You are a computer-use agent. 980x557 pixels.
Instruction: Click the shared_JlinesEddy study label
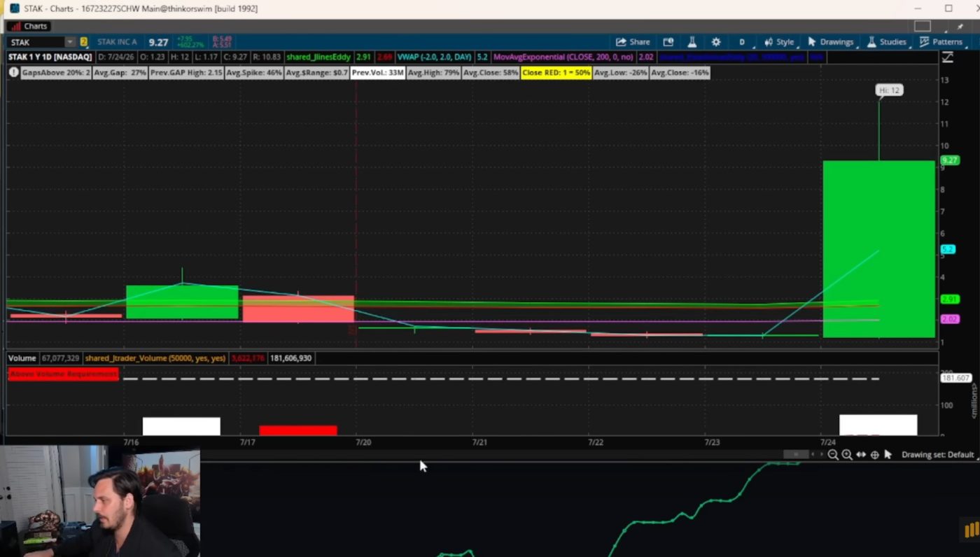(x=318, y=57)
